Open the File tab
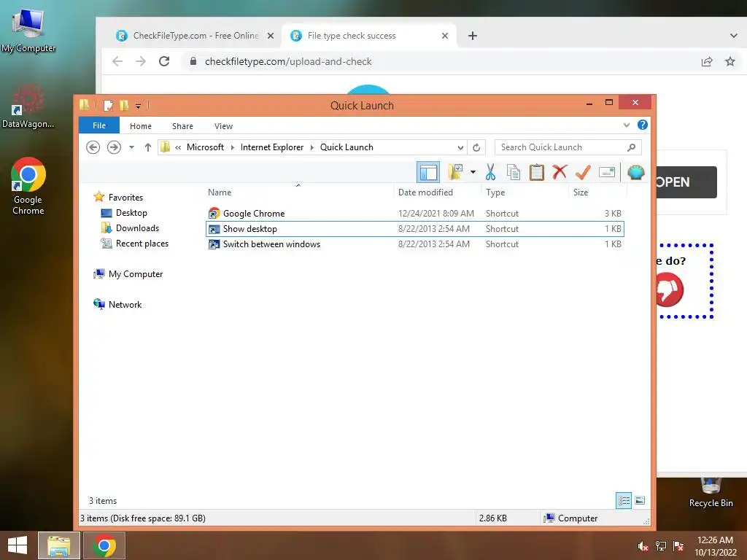 tap(99, 125)
